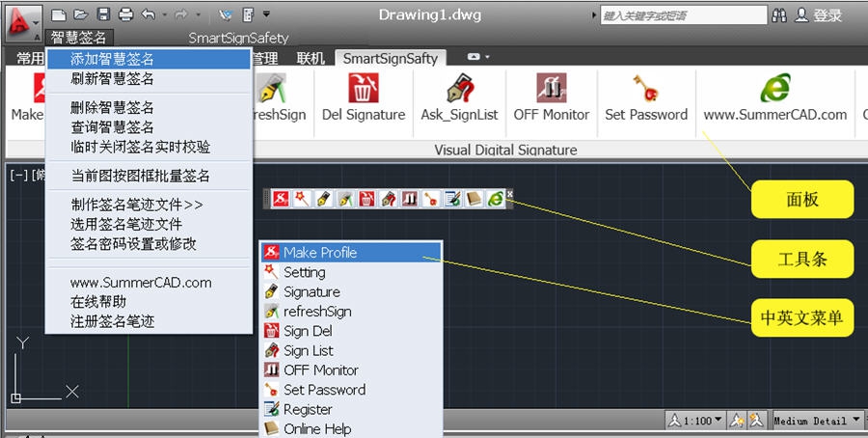Select OFF Monitor in the English menu
The width and height of the screenshot is (868, 438).
351,370
